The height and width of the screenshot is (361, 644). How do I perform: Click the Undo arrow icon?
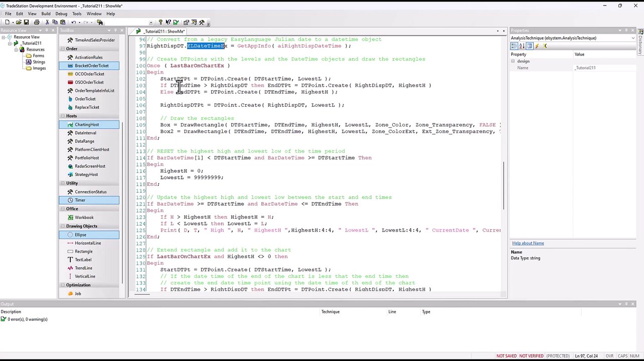click(74, 22)
